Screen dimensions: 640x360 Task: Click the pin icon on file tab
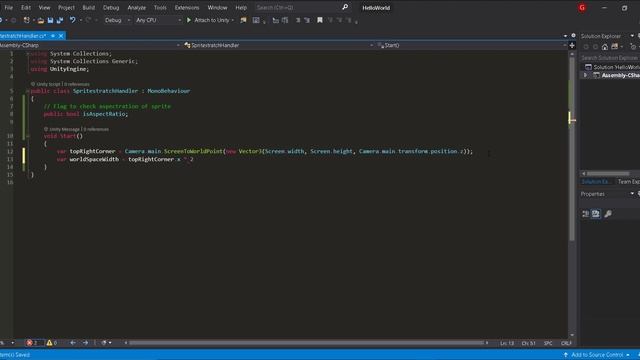(53, 36)
